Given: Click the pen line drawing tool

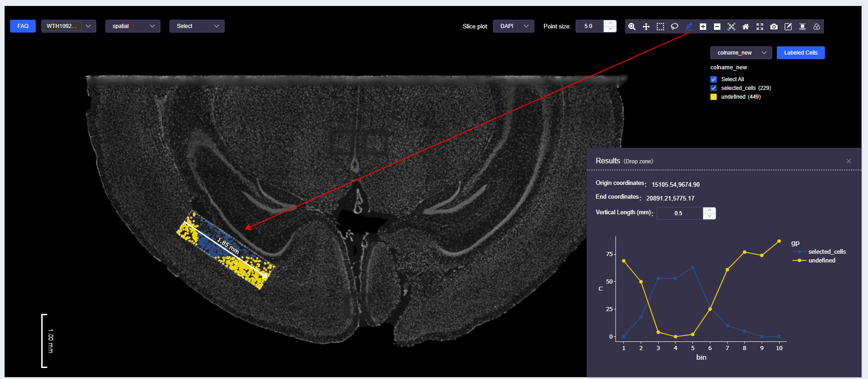Looking at the screenshot, I should (688, 27).
